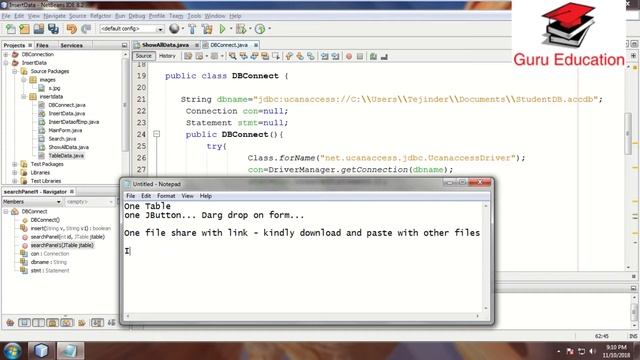This screenshot has height=360, width=640.
Task: Select searchPanel1(JTable jtable) in Navigator
Action: click(62, 245)
